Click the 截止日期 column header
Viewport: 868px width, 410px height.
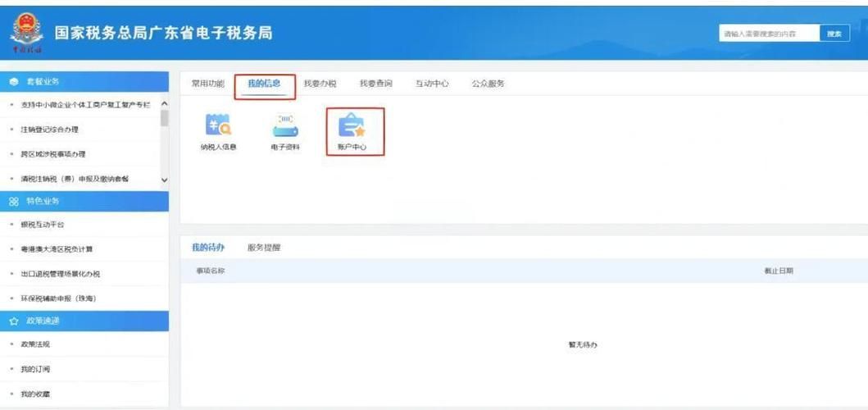tap(779, 271)
